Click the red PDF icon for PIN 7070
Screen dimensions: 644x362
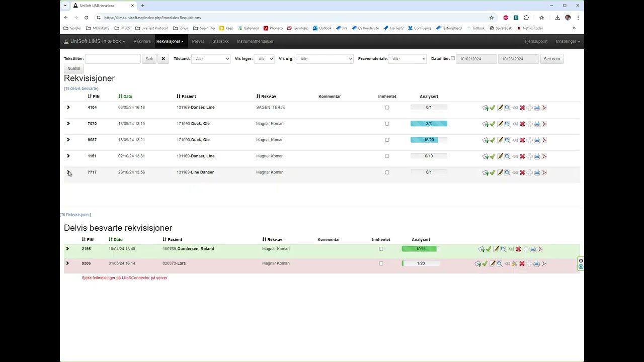544,124
